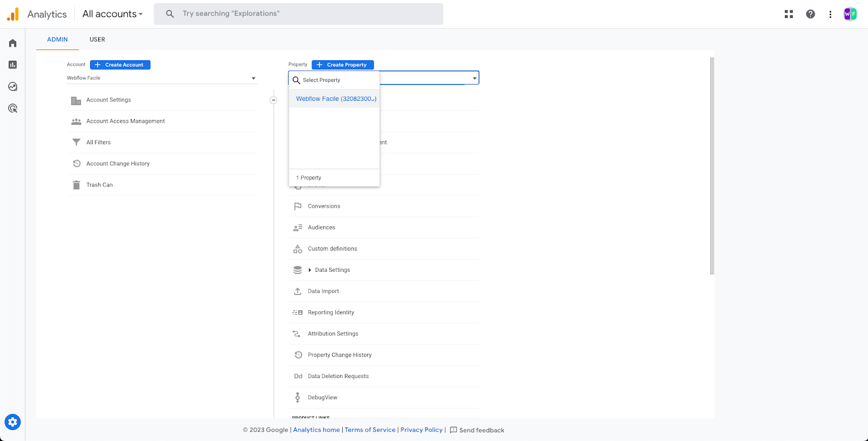This screenshot has width=868, height=441.
Task: Click the Property selector dropdown arrow
Action: point(475,79)
